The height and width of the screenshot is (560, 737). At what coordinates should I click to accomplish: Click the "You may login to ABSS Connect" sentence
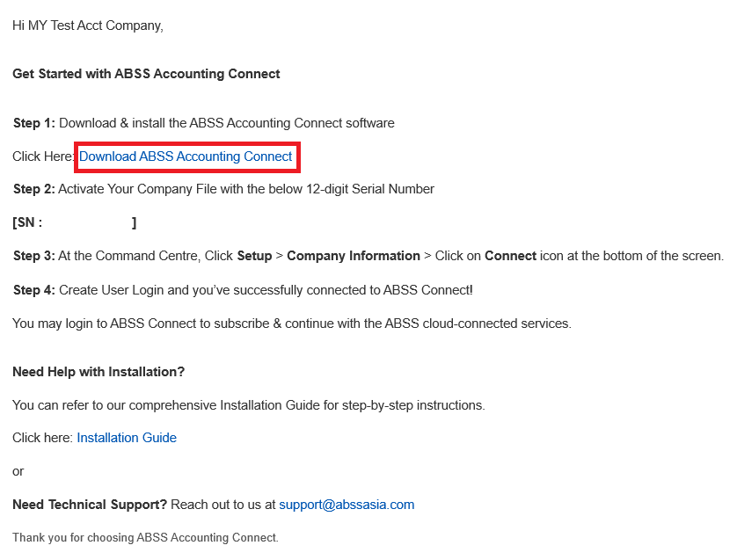click(291, 324)
